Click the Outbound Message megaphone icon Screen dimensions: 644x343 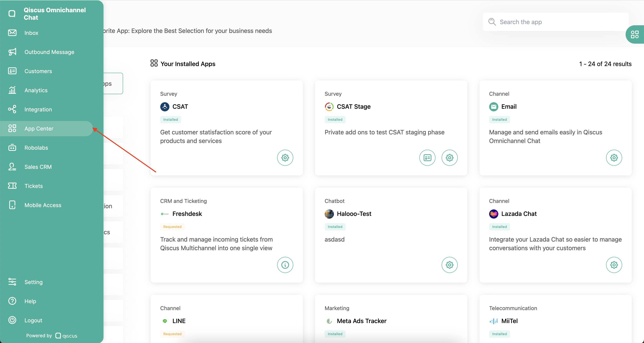12,52
